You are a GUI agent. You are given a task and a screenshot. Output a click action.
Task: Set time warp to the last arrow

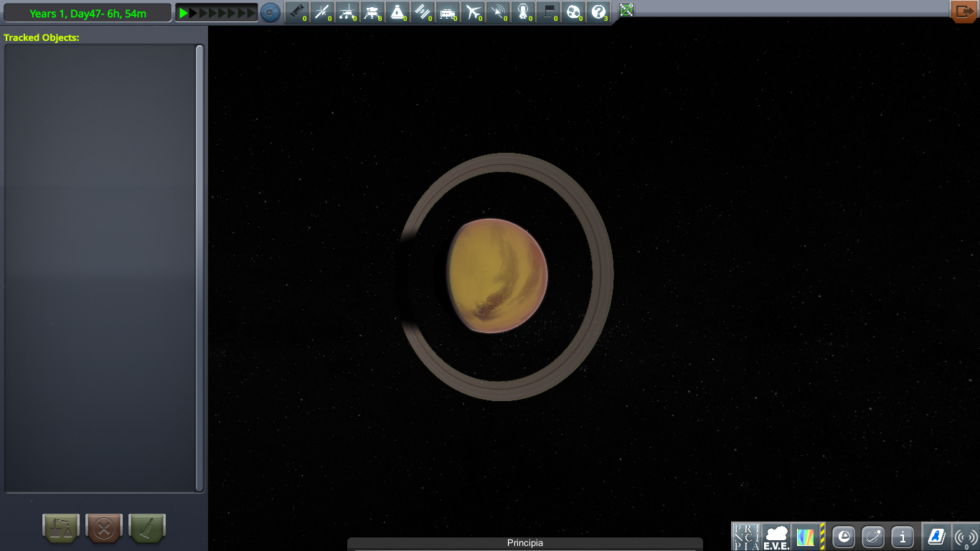point(251,13)
